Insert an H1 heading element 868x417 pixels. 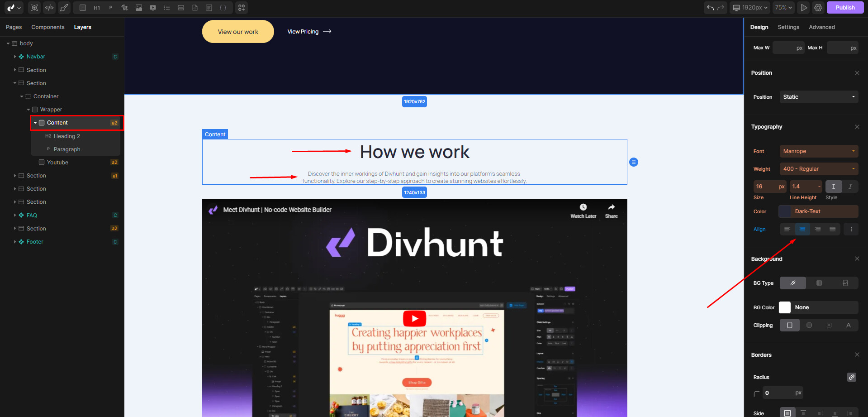click(x=97, y=8)
